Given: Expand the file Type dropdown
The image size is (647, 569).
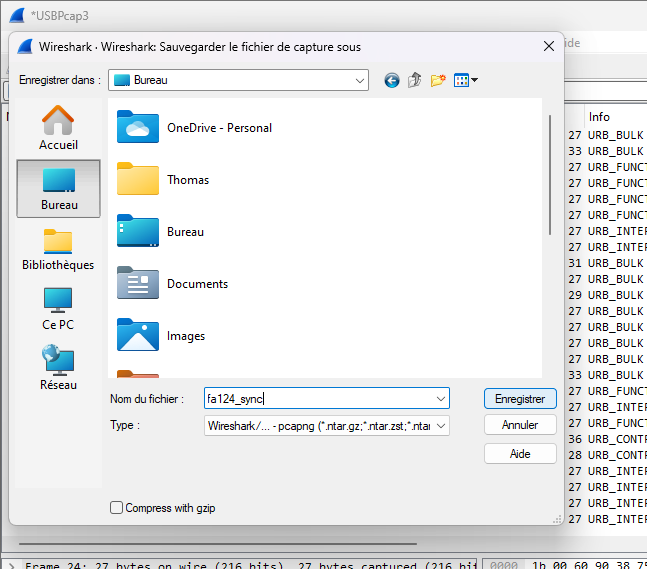Looking at the screenshot, I should pyautogui.click(x=441, y=426).
